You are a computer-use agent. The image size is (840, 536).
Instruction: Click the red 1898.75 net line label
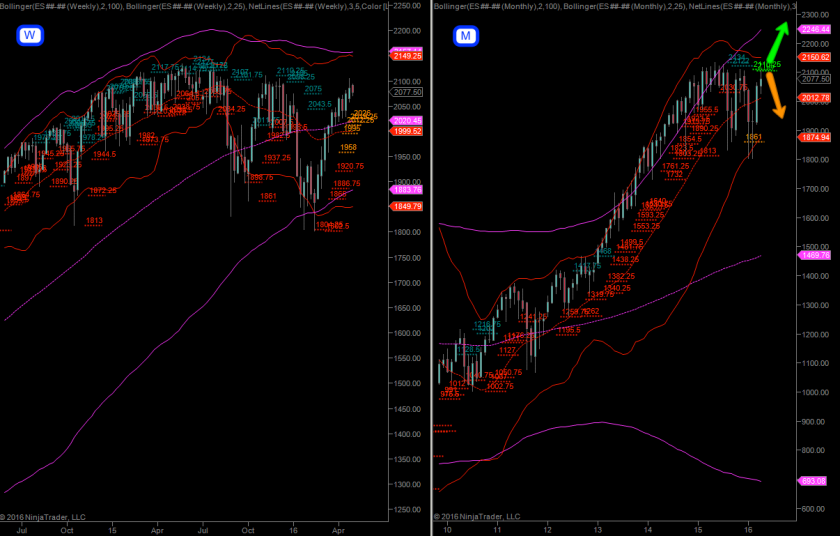coord(260,177)
